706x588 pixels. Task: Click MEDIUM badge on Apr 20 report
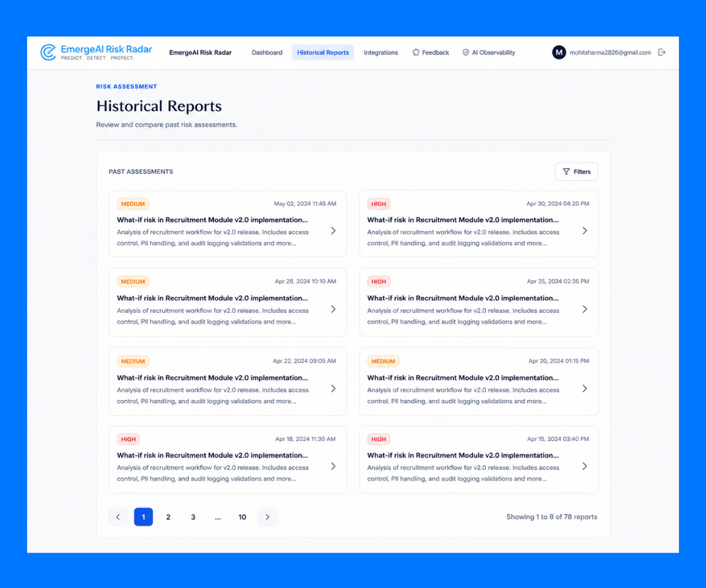point(384,361)
